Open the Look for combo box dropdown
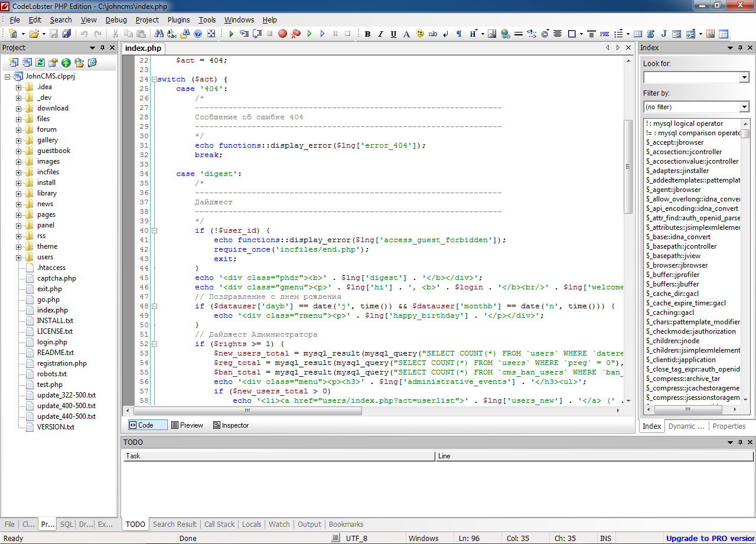Image resolution: width=756 pixels, height=544 pixels. (744, 77)
